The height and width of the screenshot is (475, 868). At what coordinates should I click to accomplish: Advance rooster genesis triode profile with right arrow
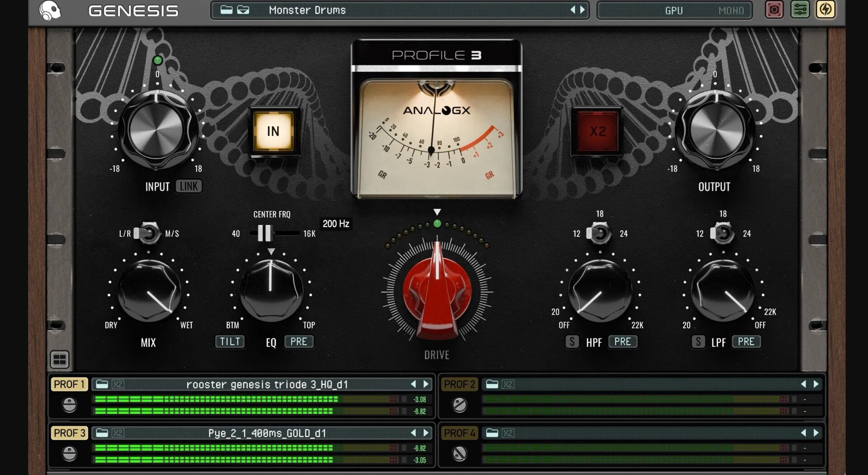(425, 384)
